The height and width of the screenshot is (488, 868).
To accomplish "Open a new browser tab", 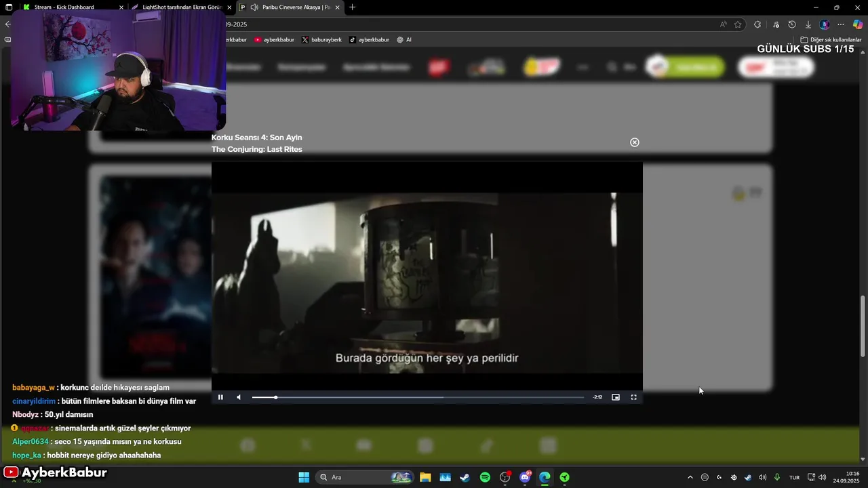I will [x=352, y=7].
